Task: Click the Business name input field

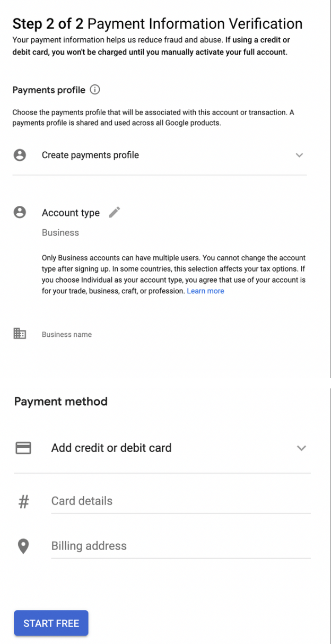Action: (174, 335)
